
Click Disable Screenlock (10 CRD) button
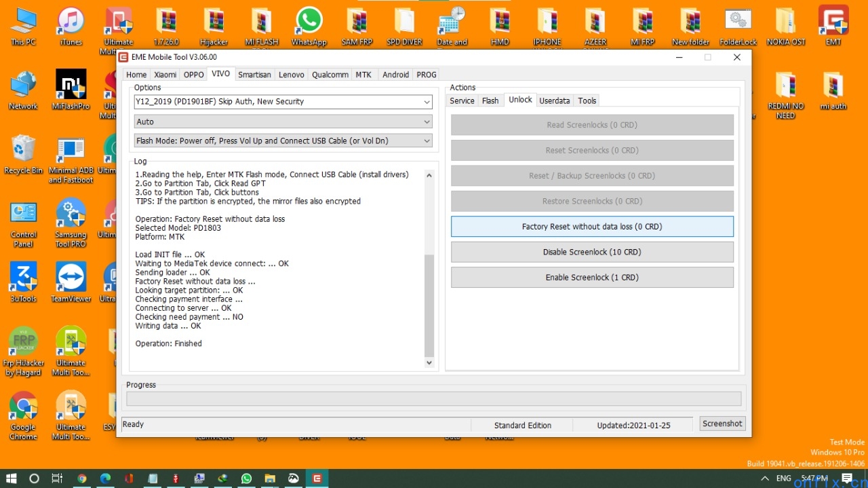[592, 252]
